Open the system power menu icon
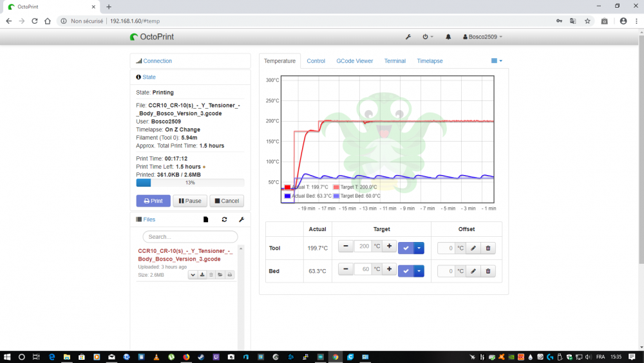 428,37
